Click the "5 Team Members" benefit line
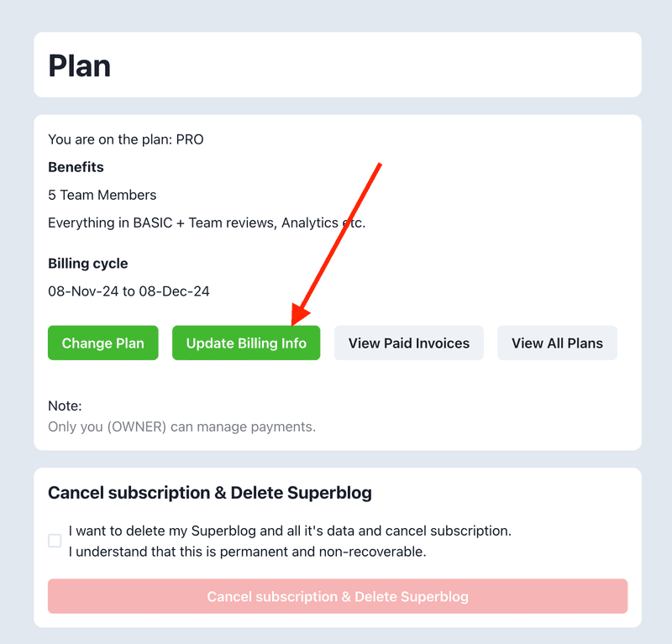 tap(102, 195)
